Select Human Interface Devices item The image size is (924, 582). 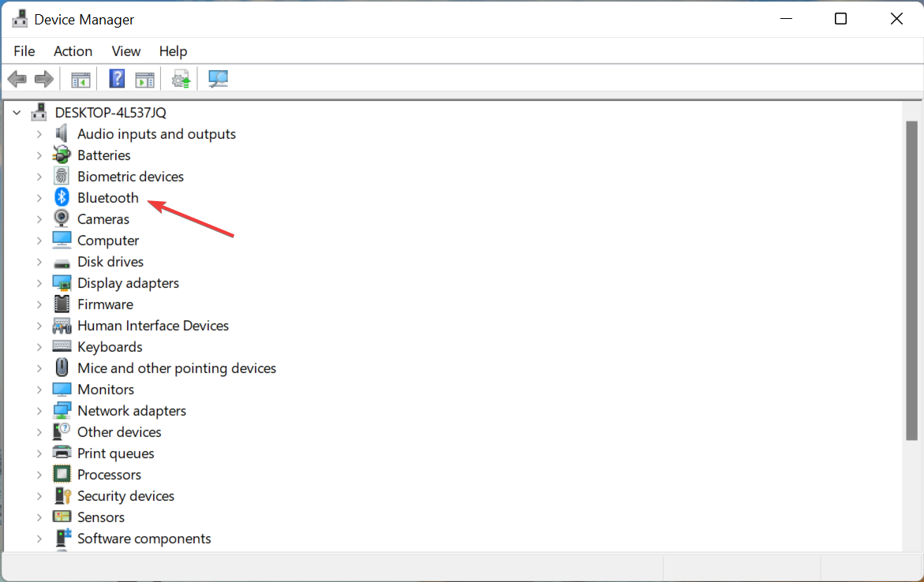(x=152, y=325)
